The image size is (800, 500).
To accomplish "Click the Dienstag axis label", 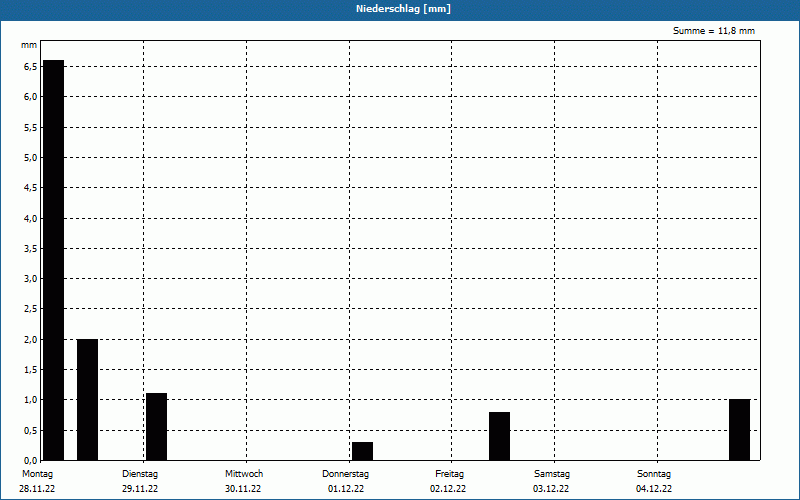I will tap(140, 473).
